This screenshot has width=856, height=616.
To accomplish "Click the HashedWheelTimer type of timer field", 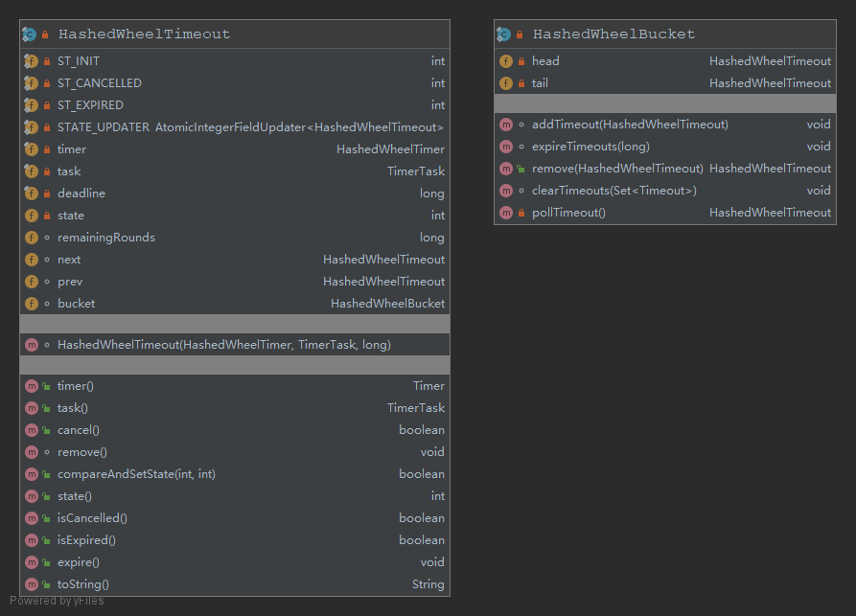I will pos(390,148).
